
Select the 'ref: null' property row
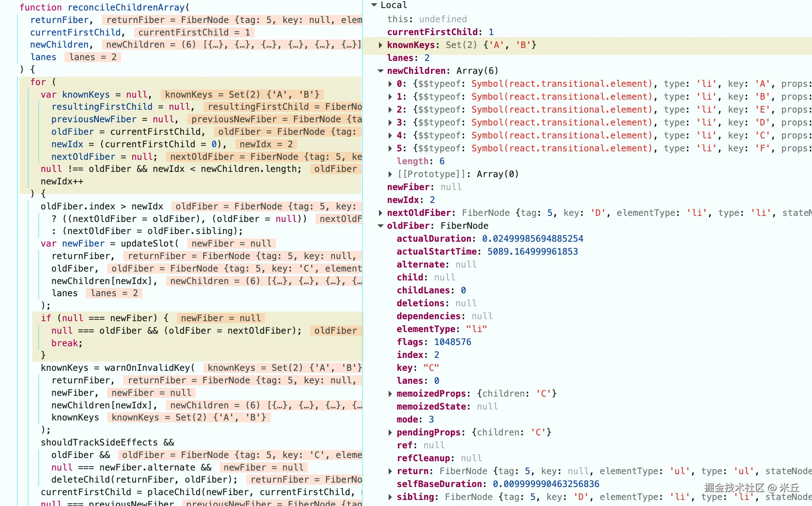tap(421, 445)
